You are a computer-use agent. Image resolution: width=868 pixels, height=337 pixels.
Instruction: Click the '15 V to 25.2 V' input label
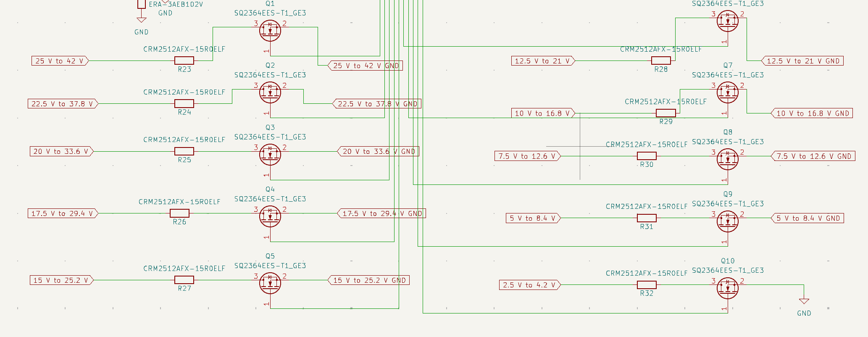pos(61,280)
